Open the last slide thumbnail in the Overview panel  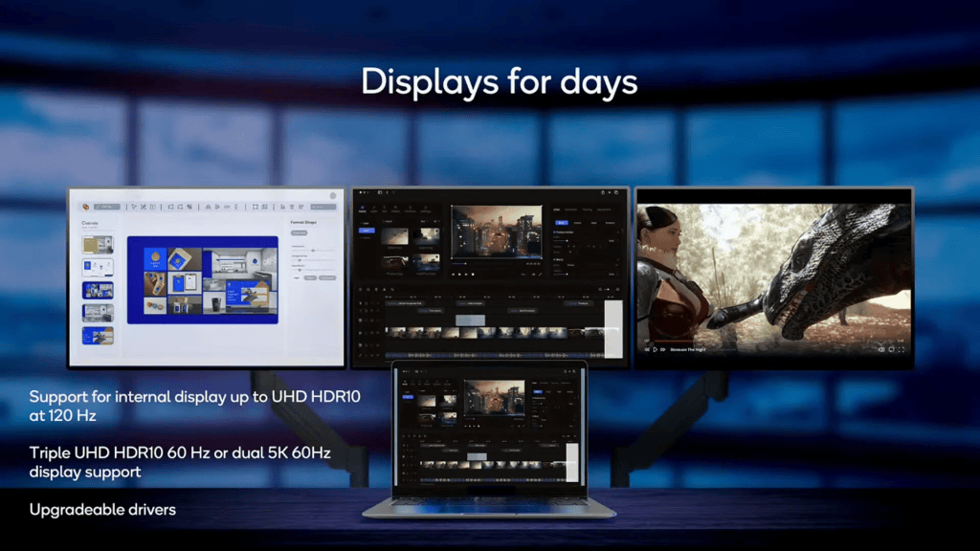[98, 335]
